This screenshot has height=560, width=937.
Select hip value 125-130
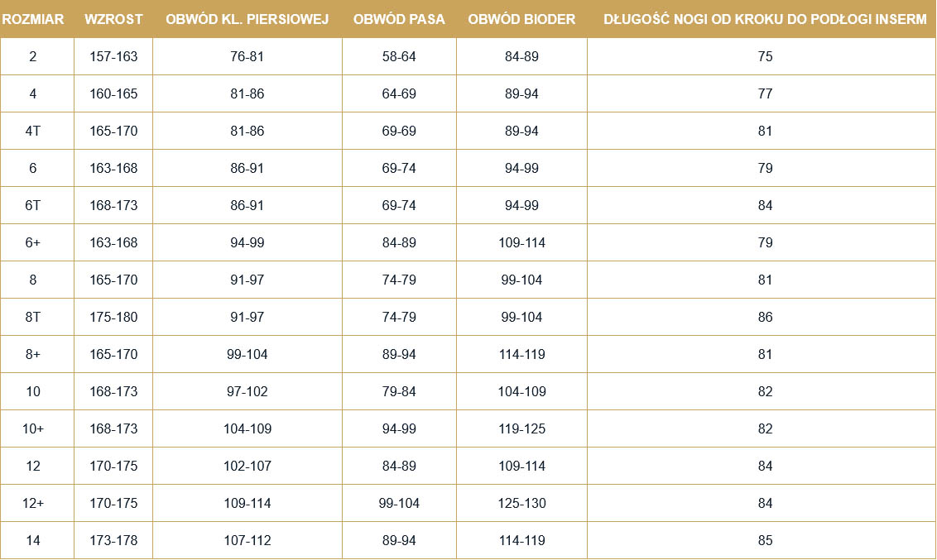tap(521, 503)
